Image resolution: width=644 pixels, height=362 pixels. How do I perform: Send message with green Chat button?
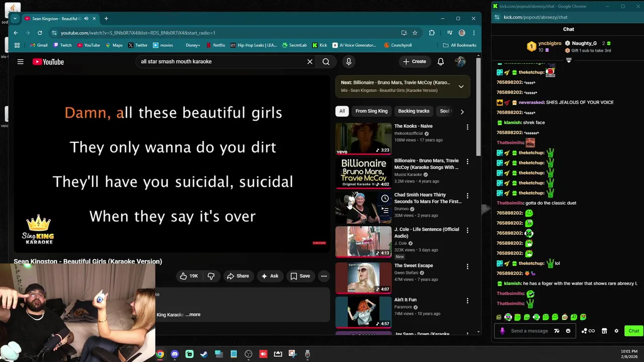[633, 331]
